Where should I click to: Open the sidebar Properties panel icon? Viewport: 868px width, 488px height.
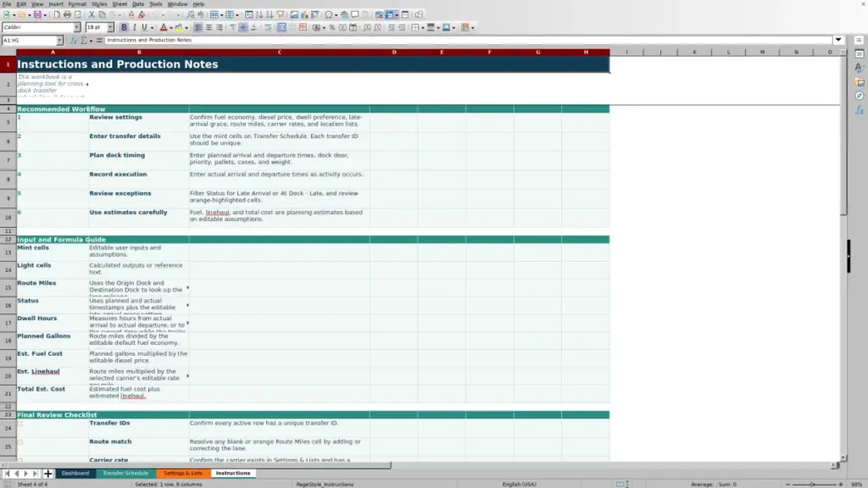point(860,53)
